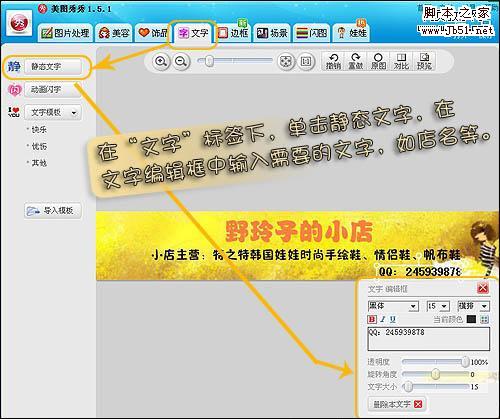The width and height of the screenshot is (500, 419).
Task: Undo with the 撤销 button
Action: pos(333,61)
